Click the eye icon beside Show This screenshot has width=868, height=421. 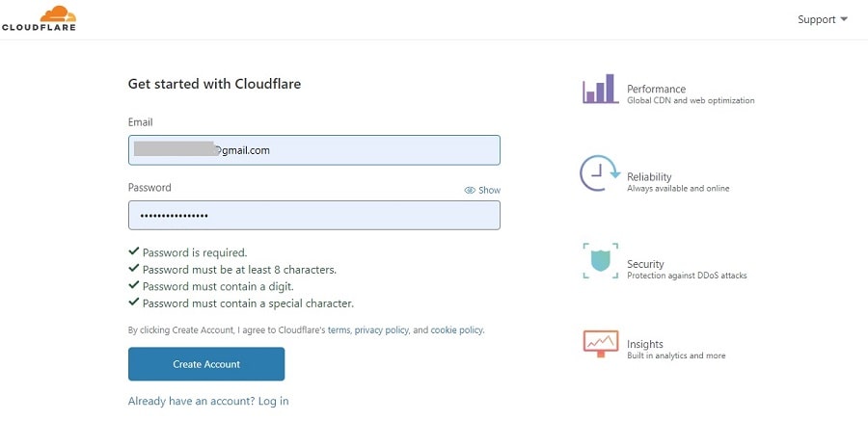[x=470, y=191]
